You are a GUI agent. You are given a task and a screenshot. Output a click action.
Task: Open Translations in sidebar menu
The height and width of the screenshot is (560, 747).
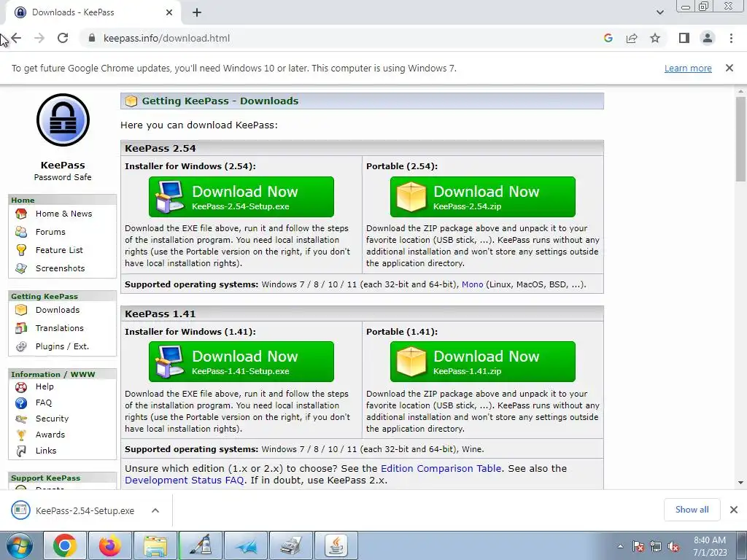(x=60, y=328)
